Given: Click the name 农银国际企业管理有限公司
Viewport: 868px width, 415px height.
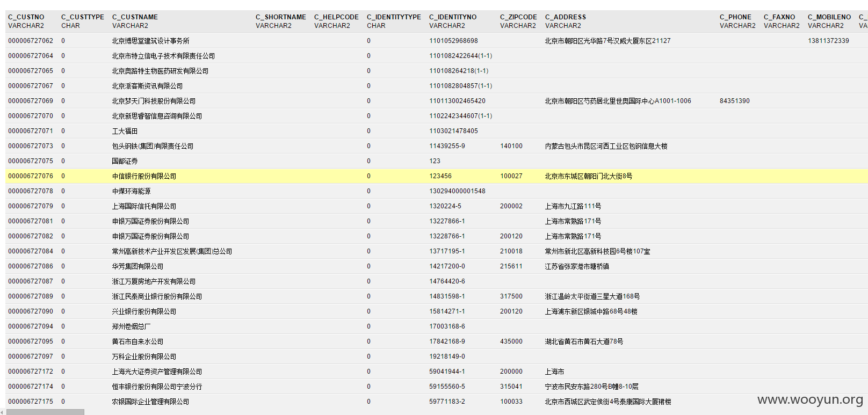Looking at the screenshot, I should [x=150, y=402].
